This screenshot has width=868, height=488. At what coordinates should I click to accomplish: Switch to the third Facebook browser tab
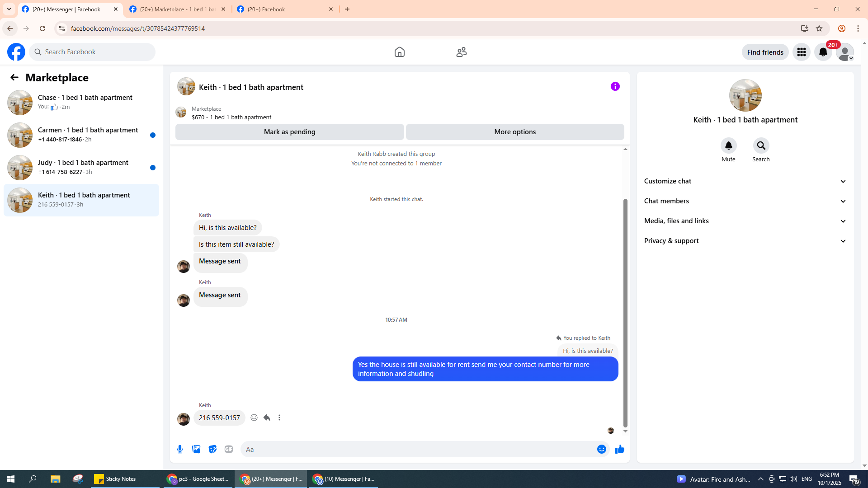click(x=285, y=9)
